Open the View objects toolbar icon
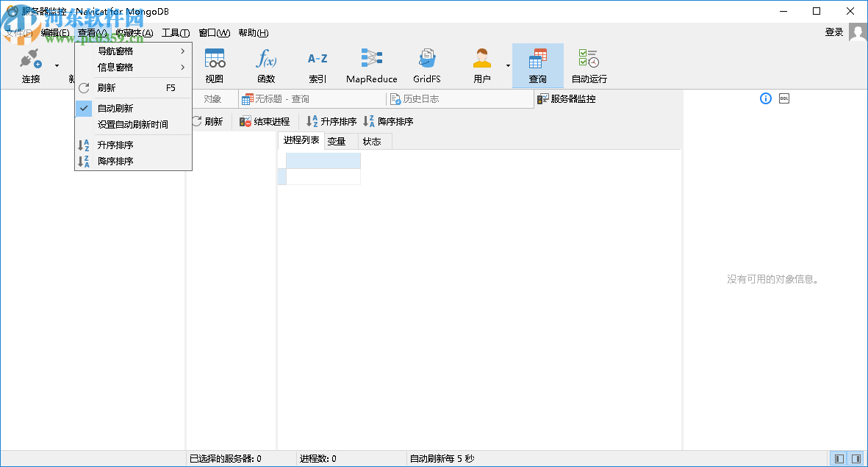The image size is (868, 467). pos(214,65)
